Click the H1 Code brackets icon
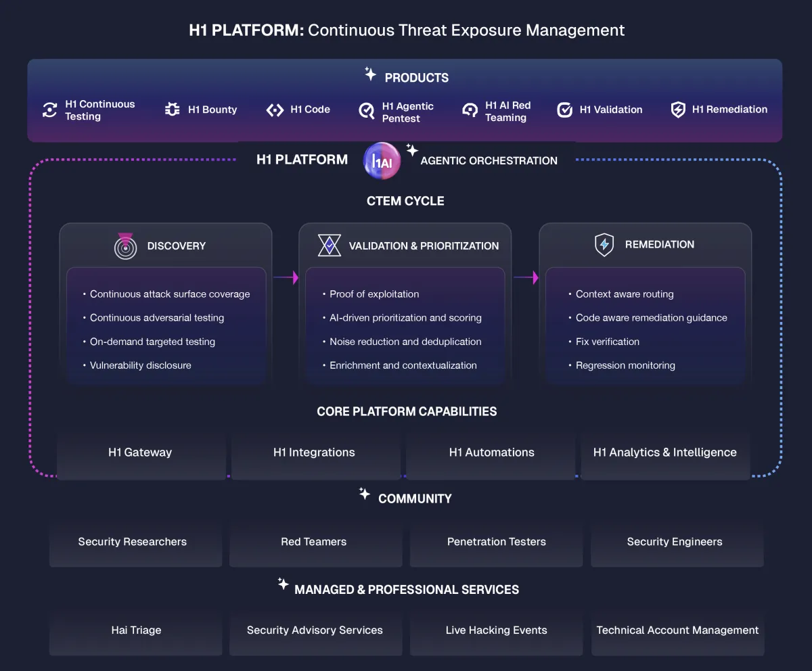Screen dimensions: 812x671 coord(275,110)
